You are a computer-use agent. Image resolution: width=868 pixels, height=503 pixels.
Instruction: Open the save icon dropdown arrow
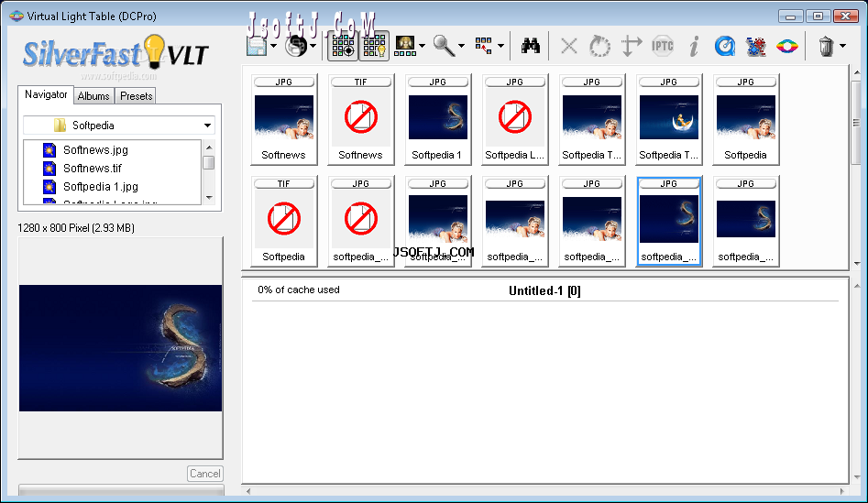click(273, 46)
